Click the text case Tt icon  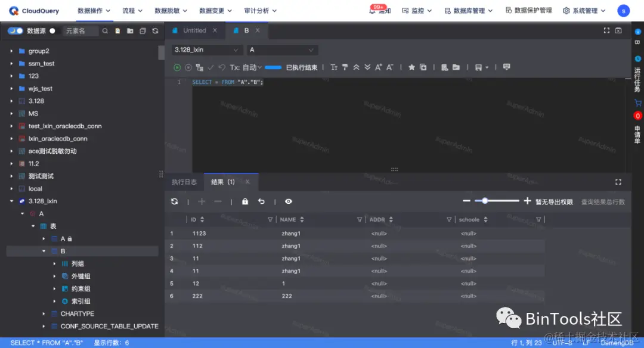[334, 67]
